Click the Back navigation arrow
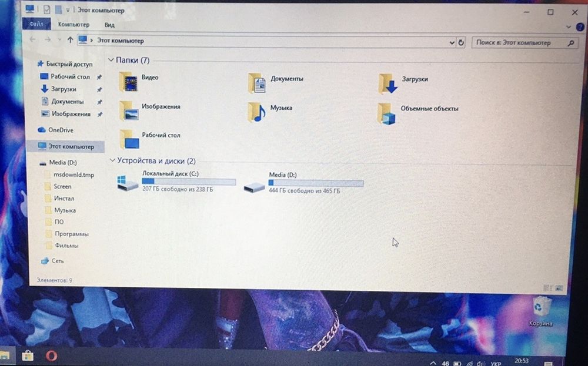Screen dimensions: 588x366 pyautogui.click(x=32, y=39)
